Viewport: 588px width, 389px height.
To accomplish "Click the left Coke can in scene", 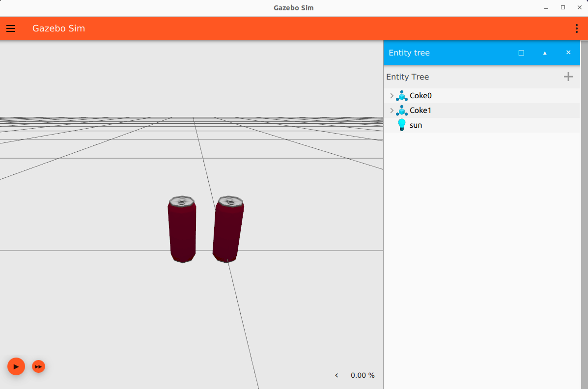I will coord(182,230).
